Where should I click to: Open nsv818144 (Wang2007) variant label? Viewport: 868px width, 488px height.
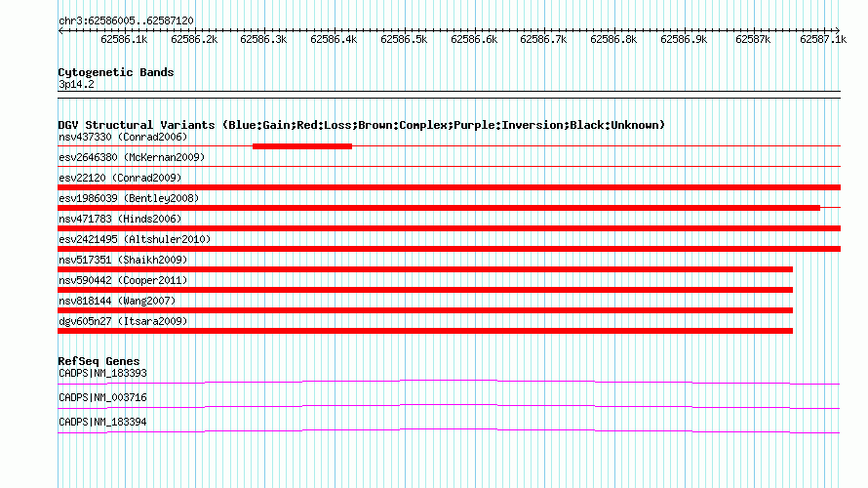(117, 301)
